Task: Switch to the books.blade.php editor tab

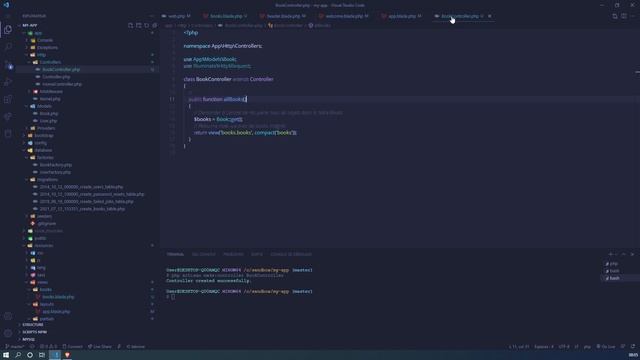Action: 225,16
